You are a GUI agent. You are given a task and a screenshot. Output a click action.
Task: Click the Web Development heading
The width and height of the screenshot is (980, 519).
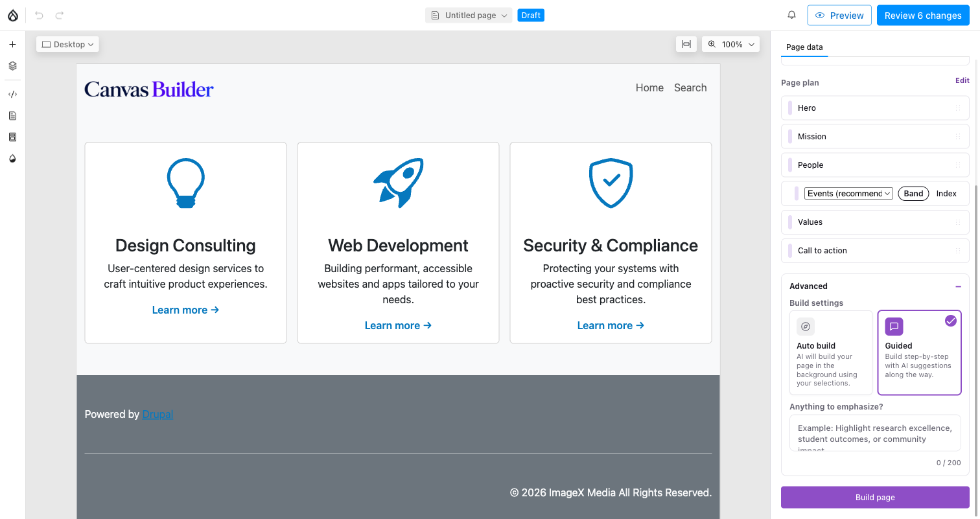coord(398,246)
